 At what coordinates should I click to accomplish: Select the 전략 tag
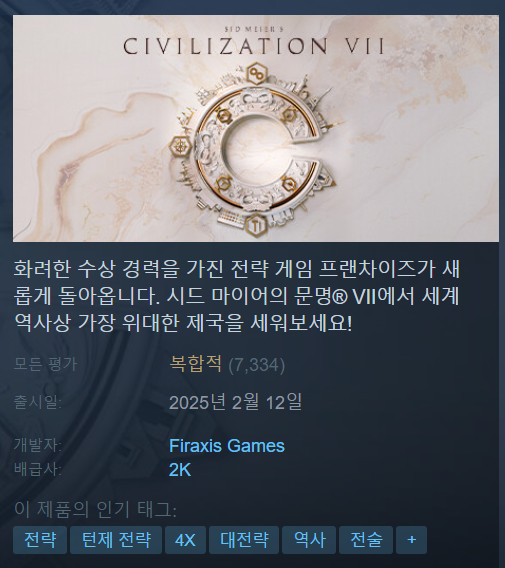40,540
